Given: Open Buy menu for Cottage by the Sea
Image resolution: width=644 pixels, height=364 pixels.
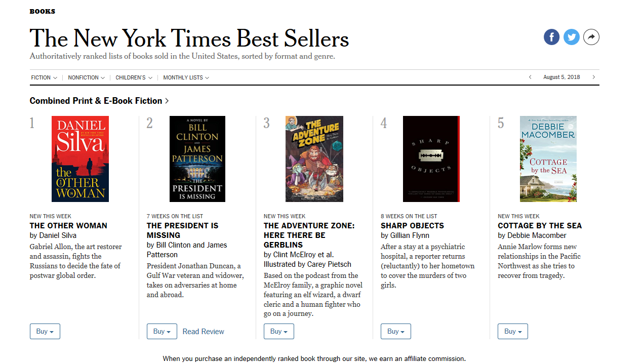Looking at the screenshot, I should pyautogui.click(x=513, y=332).
